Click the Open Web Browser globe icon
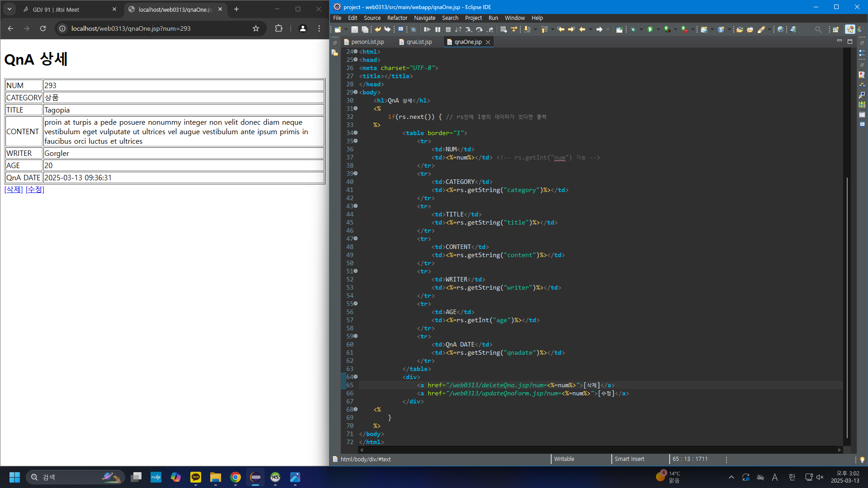 780,29
